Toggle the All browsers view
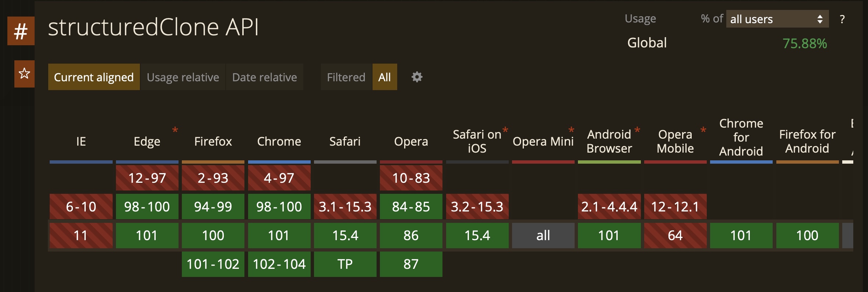This screenshot has width=868, height=292. [x=385, y=77]
